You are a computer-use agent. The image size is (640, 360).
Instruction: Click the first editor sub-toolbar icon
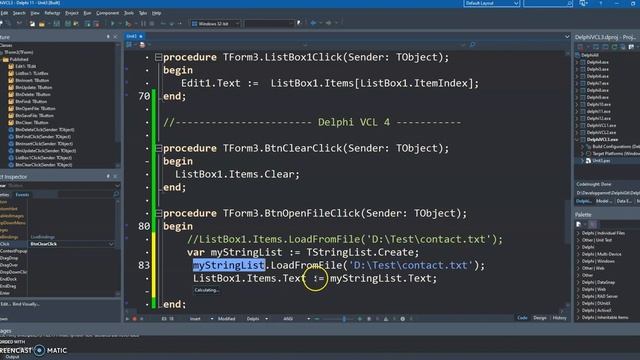click(129, 44)
